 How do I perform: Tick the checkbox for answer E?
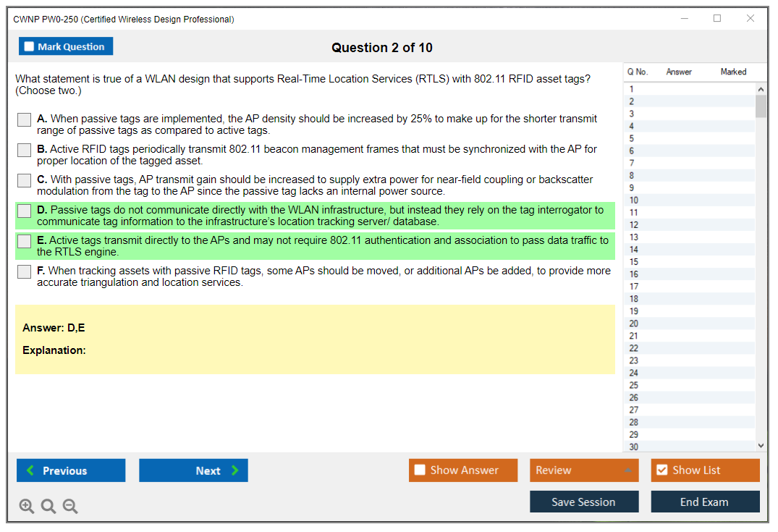[25, 241]
